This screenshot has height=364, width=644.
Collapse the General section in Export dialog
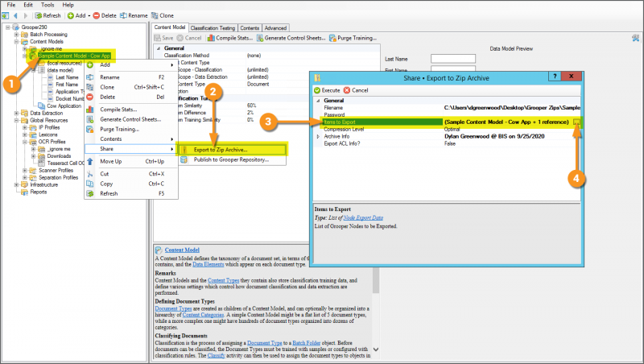318,101
